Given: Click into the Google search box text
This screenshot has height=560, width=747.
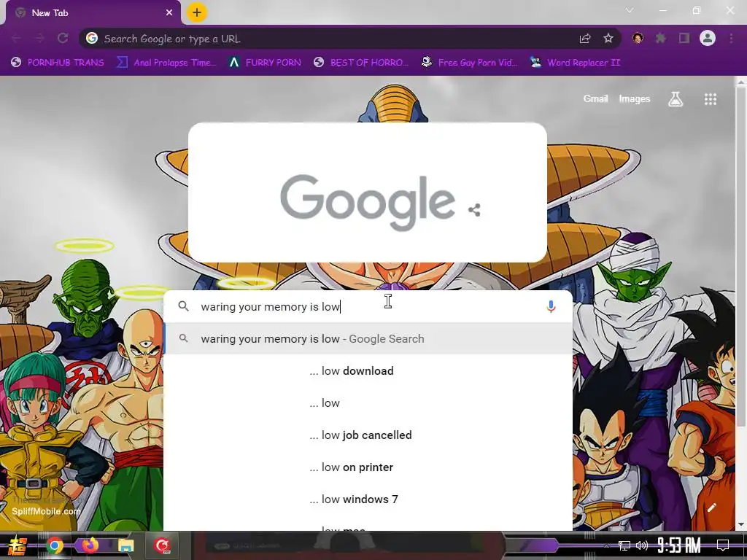Looking at the screenshot, I should [270, 307].
